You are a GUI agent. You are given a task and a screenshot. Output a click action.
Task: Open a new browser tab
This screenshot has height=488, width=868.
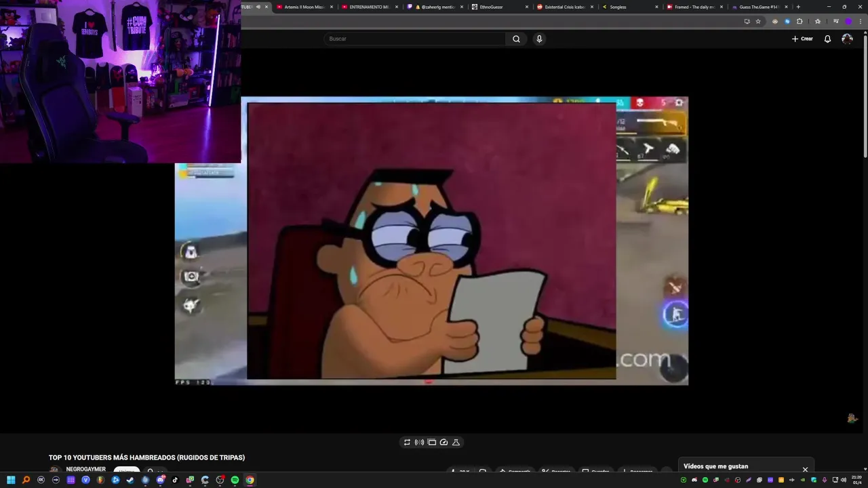(798, 7)
